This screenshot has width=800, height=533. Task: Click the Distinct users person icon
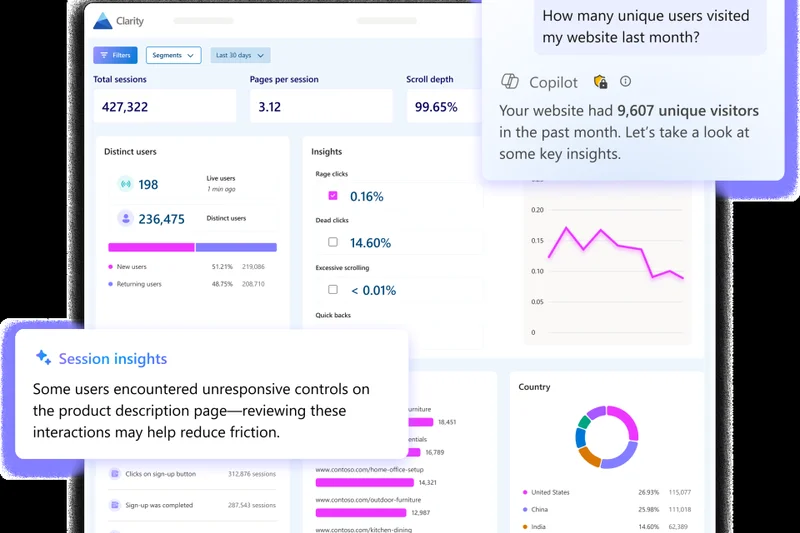[125, 218]
